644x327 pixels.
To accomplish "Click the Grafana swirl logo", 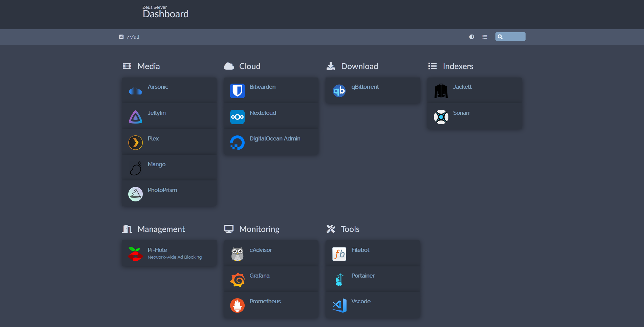I will pyautogui.click(x=237, y=280).
